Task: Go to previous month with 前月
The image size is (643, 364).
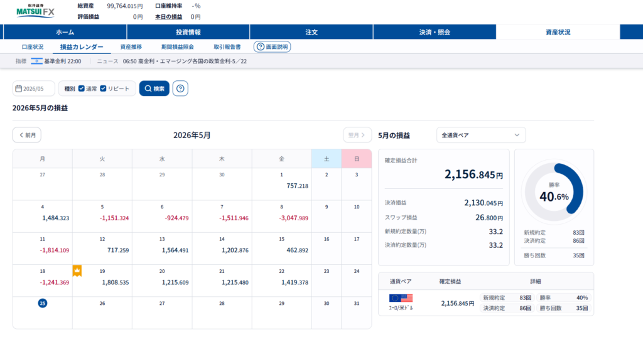Action: (x=26, y=136)
